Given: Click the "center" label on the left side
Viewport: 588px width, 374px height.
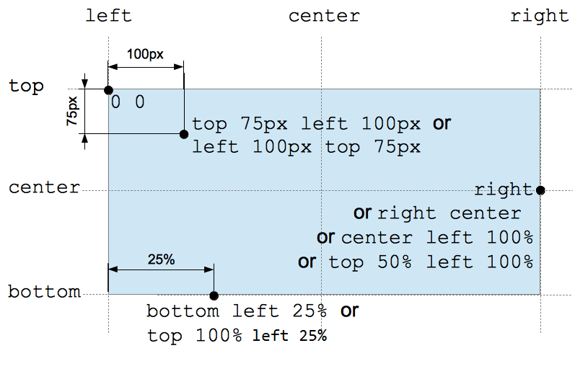Looking at the screenshot, I should click(44, 188).
